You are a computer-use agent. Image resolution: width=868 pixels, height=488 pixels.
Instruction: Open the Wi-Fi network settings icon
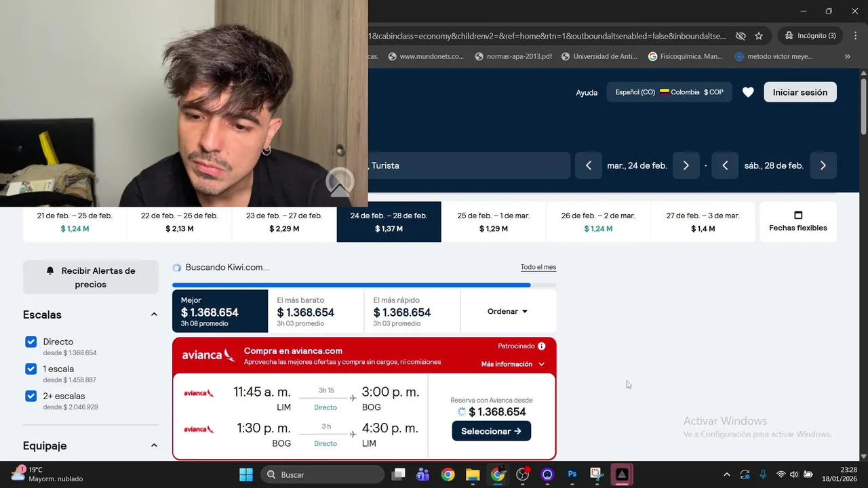(x=781, y=474)
